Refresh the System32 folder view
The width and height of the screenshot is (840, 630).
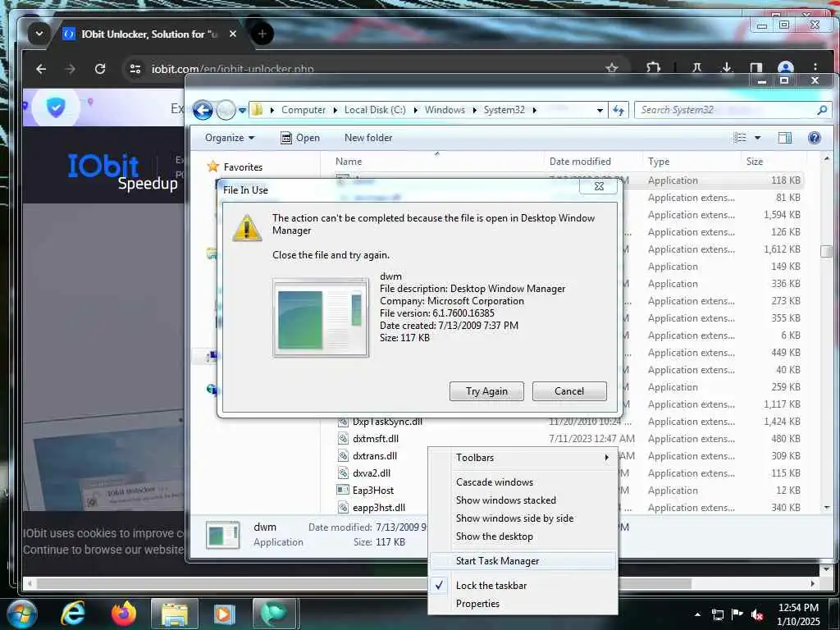tap(619, 111)
